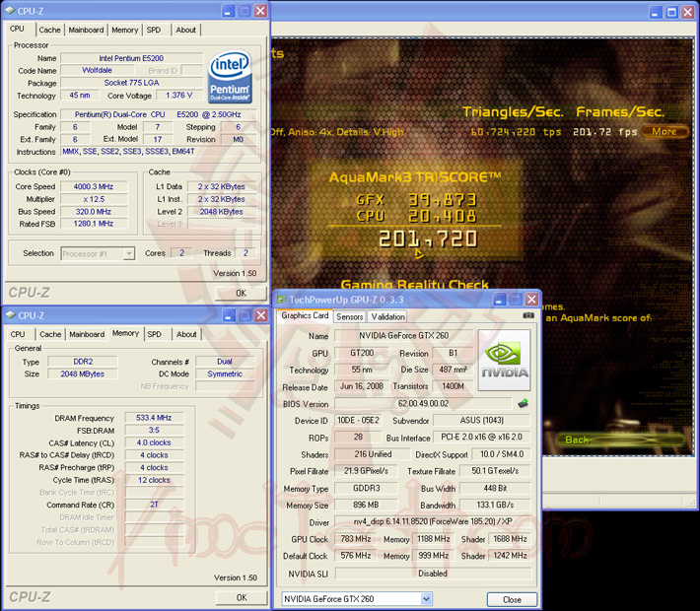Close the AquaMark3 window
Viewport: 700px width, 611px height.
tap(688, 12)
